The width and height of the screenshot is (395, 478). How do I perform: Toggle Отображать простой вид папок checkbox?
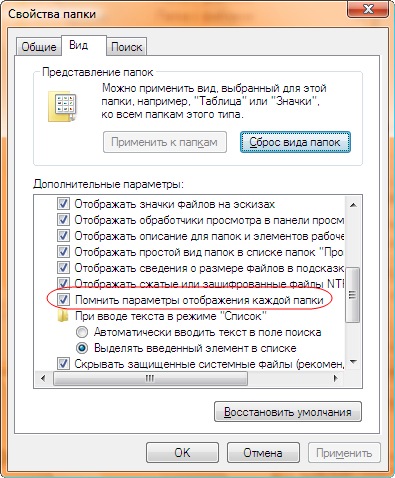click(x=63, y=252)
